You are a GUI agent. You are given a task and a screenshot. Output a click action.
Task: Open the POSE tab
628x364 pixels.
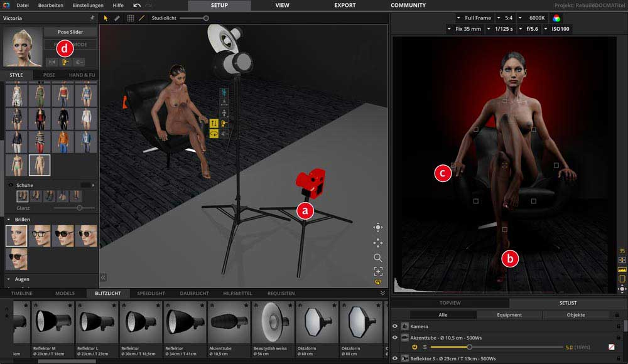(x=49, y=75)
